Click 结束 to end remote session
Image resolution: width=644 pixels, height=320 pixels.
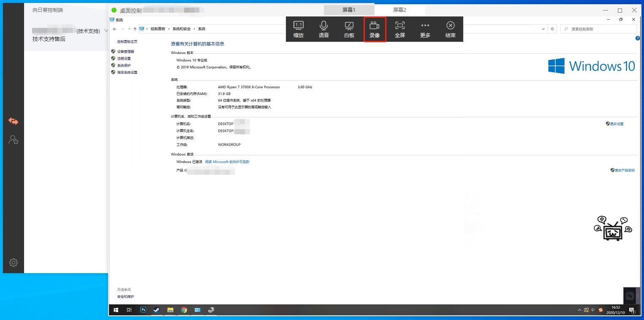(x=451, y=29)
